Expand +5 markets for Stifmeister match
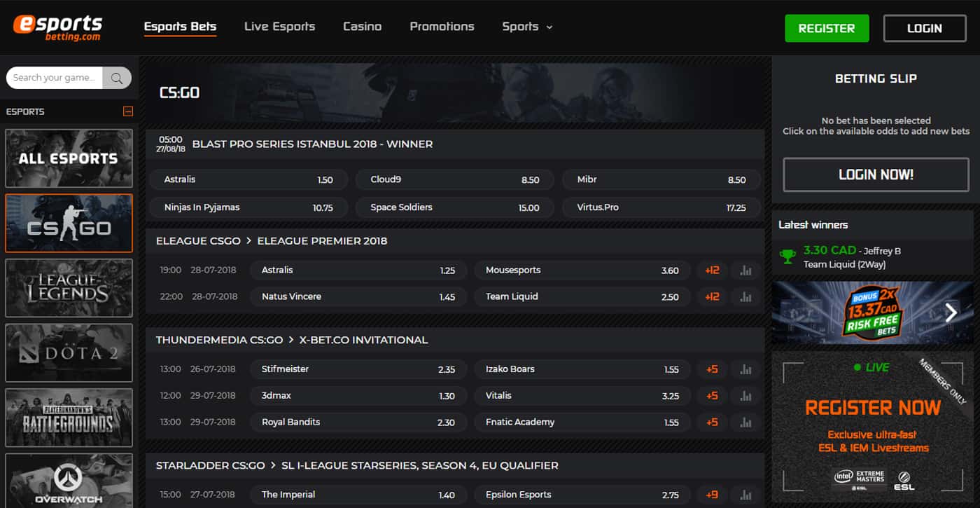The width and height of the screenshot is (980, 508). [x=712, y=369]
